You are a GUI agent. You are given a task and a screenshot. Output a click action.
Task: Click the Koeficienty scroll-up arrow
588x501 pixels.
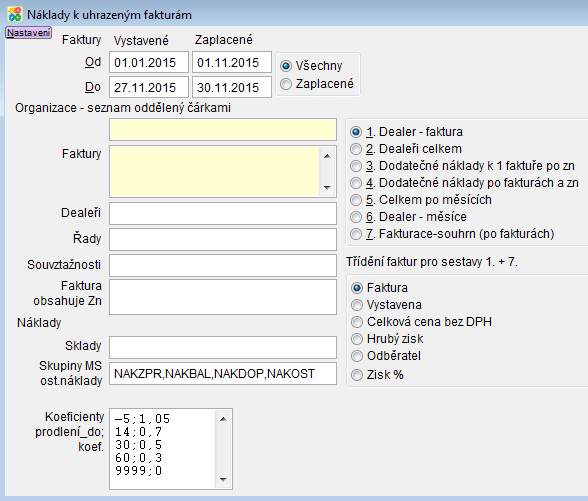click(224, 419)
